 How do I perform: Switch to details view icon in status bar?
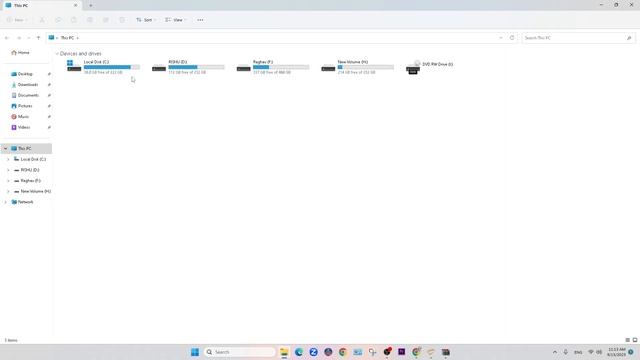coord(628,340)
